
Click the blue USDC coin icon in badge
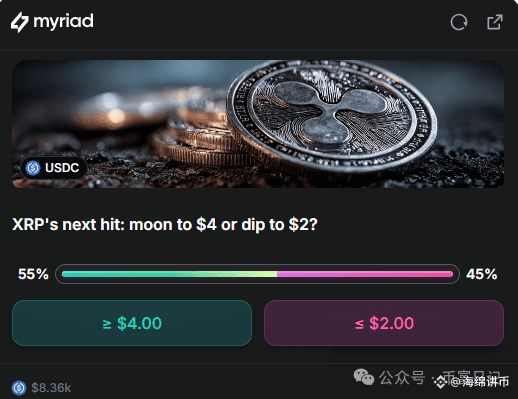tap(33, 168)
